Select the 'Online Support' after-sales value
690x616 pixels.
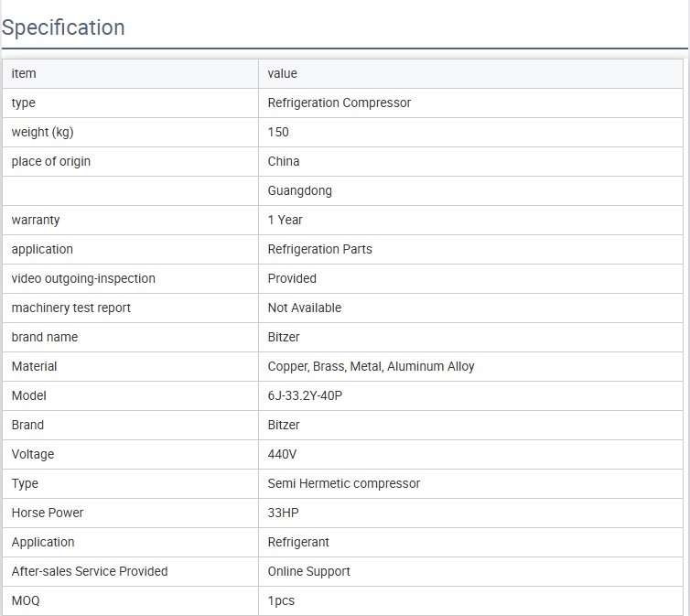tap(308, 571)
